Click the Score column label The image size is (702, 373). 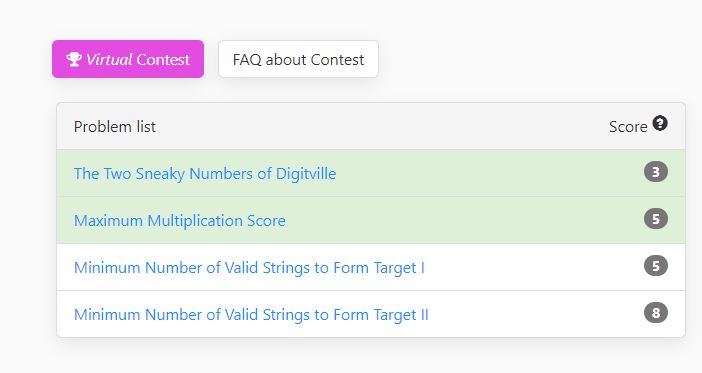pos(628,127)
